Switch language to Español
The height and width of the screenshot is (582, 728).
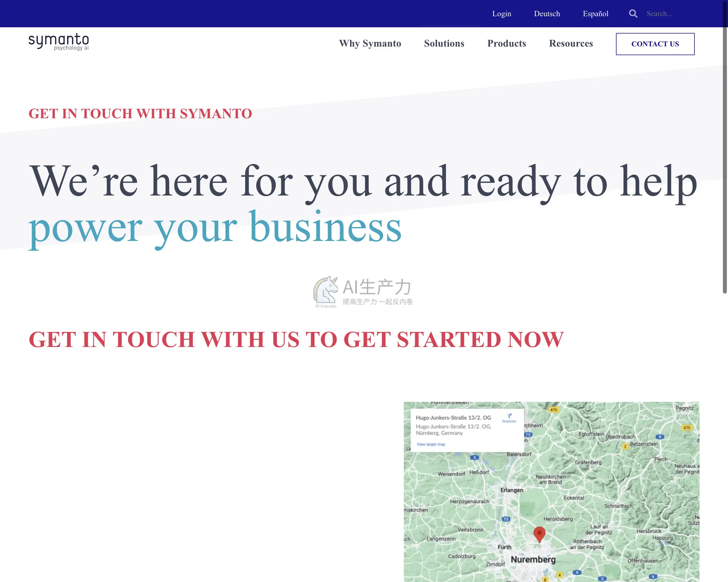595,14
